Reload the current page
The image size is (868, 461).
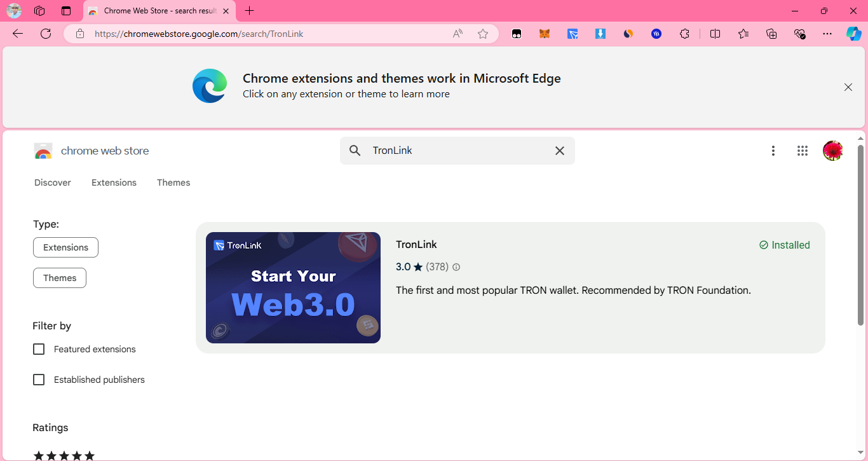(46, 34)
